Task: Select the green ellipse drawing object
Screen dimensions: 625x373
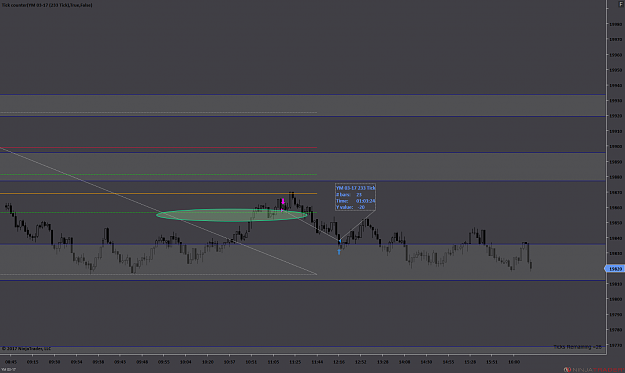Action: (232, 215)
